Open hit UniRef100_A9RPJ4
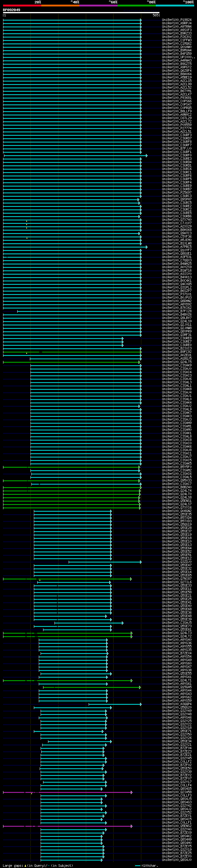The image size is (197, 868). pyautogui.click(x=176, y=23)
